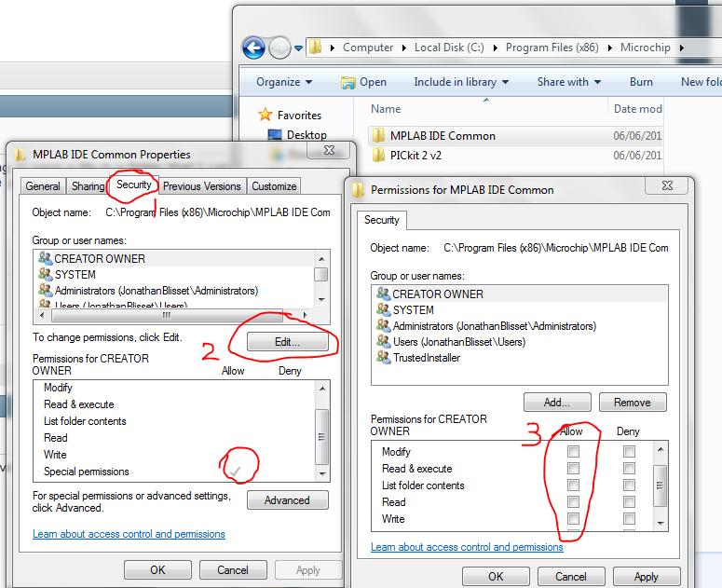Screen dimensions: 722x588
Task: Switch to the Security tab in Properties
Action: click(133, 185)
